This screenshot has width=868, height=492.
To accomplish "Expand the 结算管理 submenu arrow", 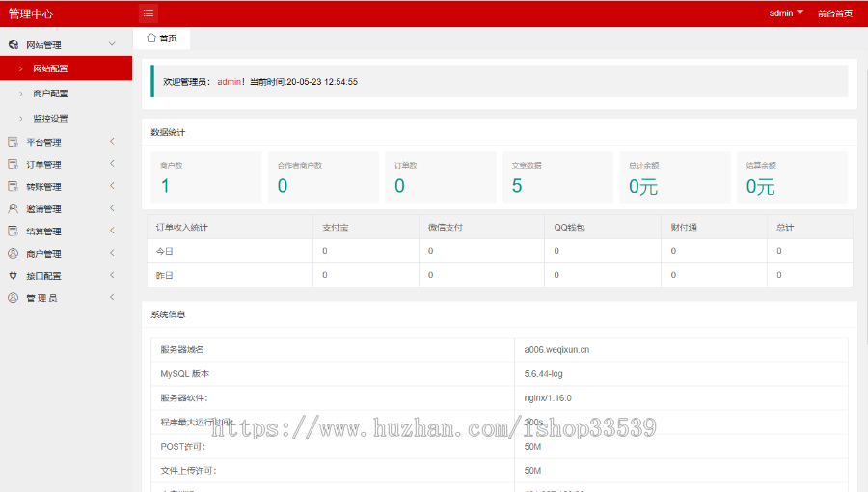I will 112,231.
